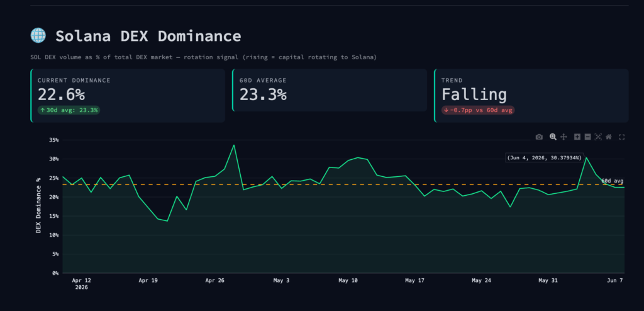Reset axes with the home icon
Viewport: 644px width, 311px height.
(x=609, y=137)
